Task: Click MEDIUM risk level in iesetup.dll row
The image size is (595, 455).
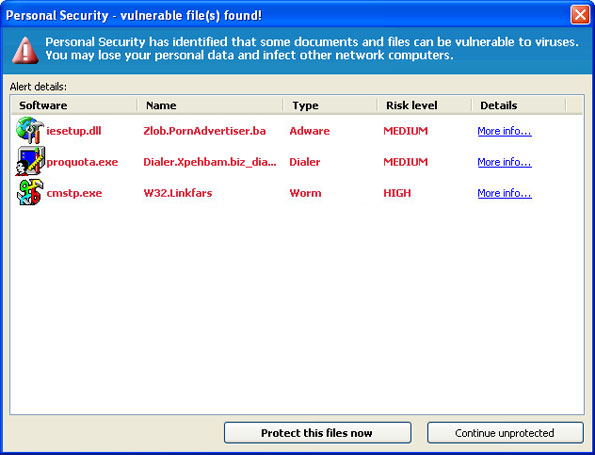Action: [405, 131]
